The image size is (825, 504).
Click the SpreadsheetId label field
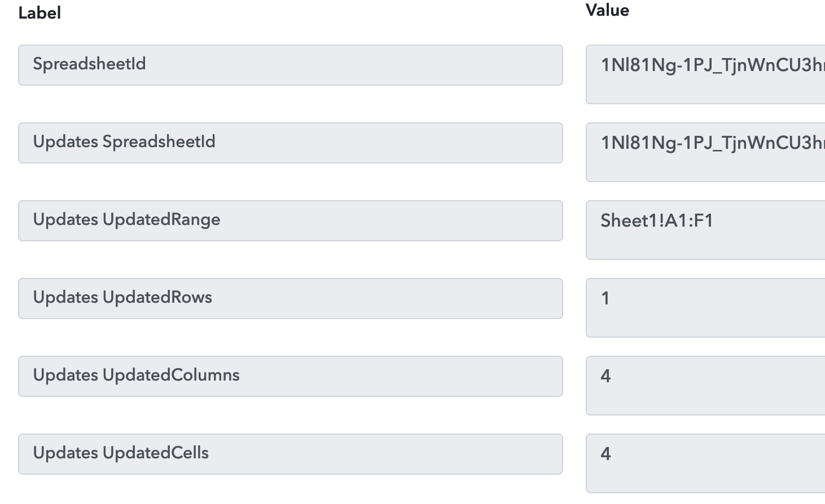(290, 65)
